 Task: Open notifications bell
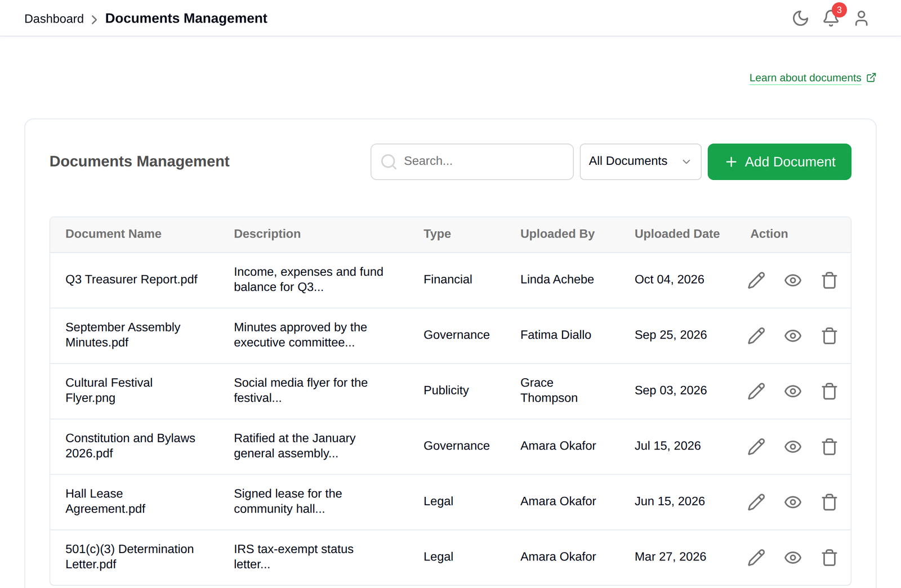tap(831, 18)
